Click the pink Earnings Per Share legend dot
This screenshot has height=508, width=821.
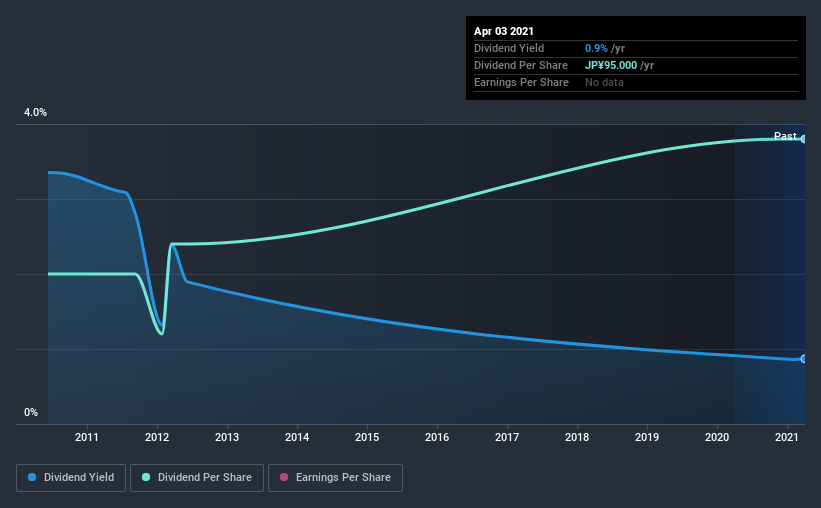(284, 477)
